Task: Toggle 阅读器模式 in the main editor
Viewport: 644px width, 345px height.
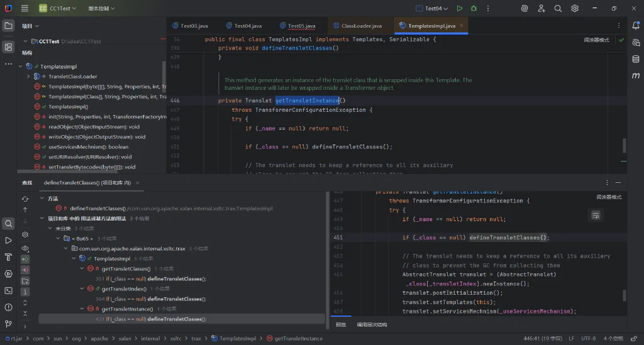Action: [596, 40]
